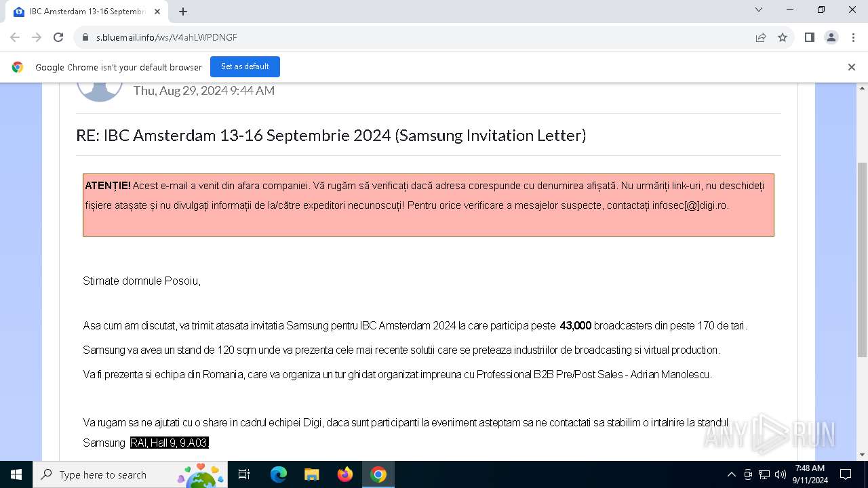The width and height of the screenshot is (868, 488).
Task: Click the sender avatar picture
Action: (x=100, y=91)
